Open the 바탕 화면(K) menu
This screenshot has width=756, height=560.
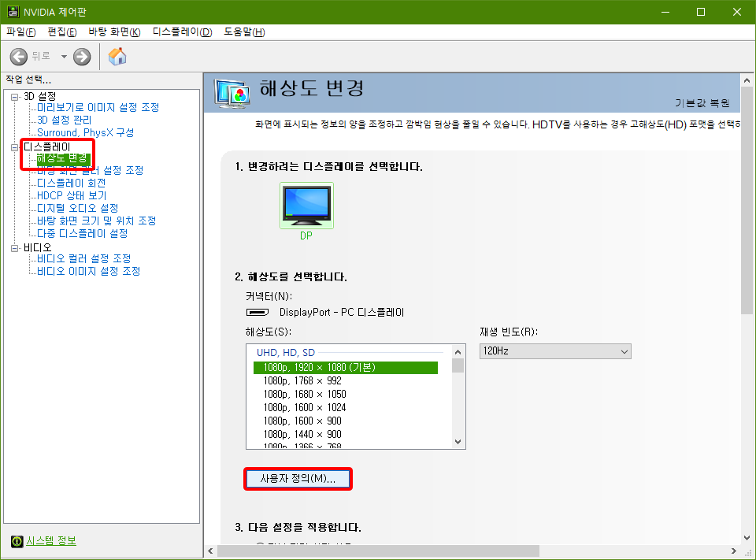pyautogui.click(x=114, y=32)
